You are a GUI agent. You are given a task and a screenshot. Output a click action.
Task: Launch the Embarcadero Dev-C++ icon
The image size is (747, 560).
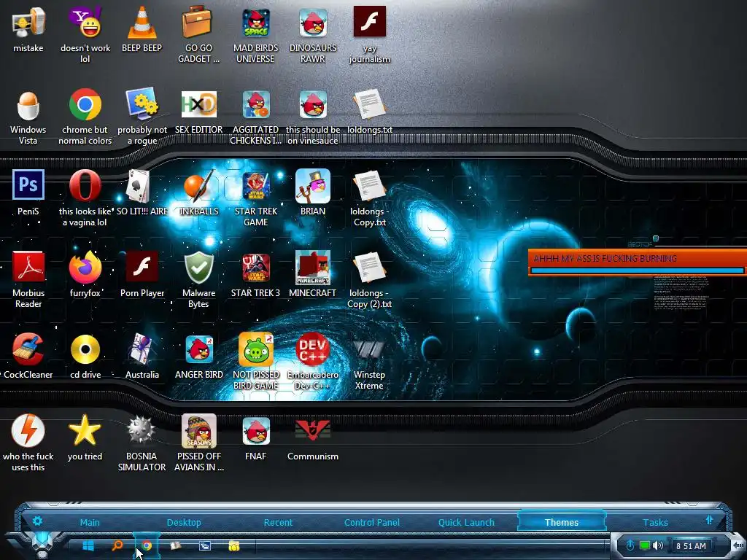coord(313,349)
